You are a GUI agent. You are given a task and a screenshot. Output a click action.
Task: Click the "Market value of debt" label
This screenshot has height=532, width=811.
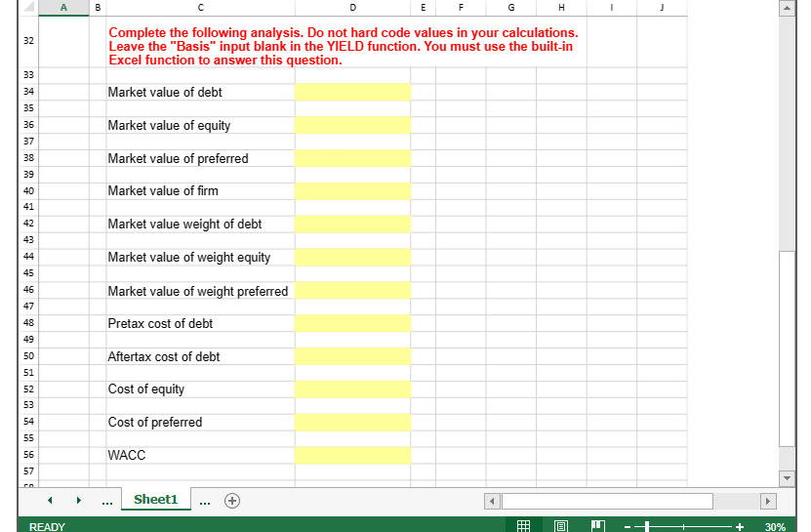[x=165, y=92]
